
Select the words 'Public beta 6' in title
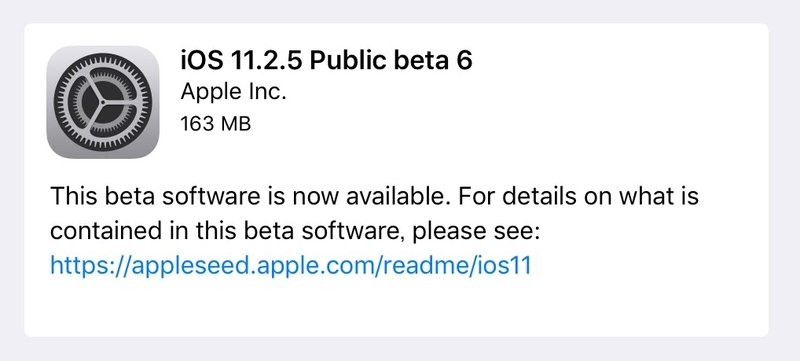[x=391, y=61]
